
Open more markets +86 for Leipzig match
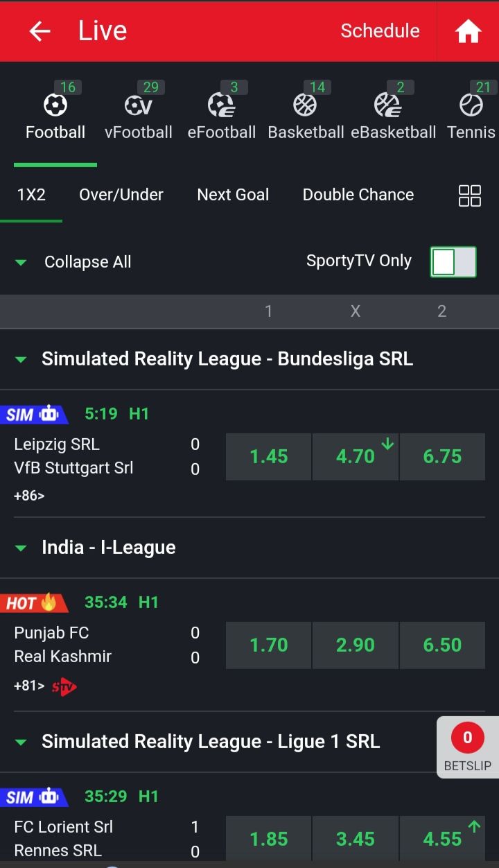pos(29,496)
